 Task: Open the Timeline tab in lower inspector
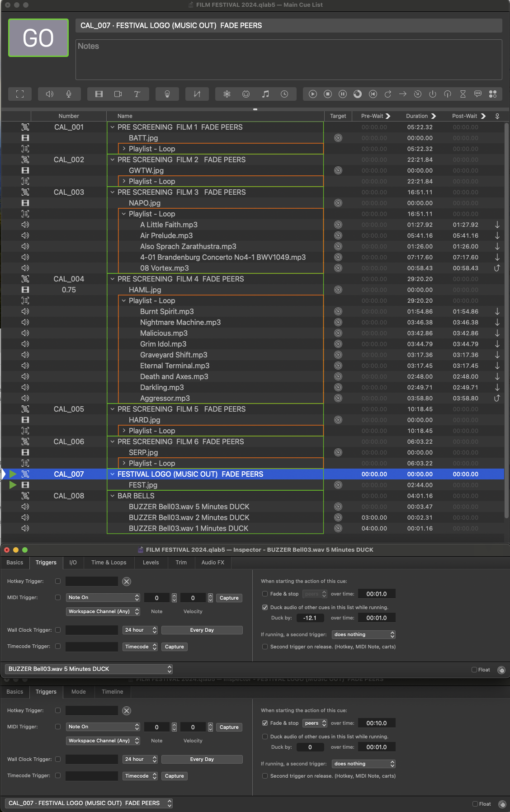tap(112, 692)
